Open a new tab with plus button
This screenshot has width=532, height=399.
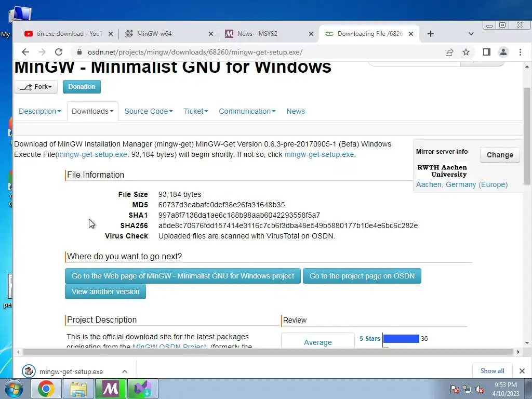click(431, 34)
